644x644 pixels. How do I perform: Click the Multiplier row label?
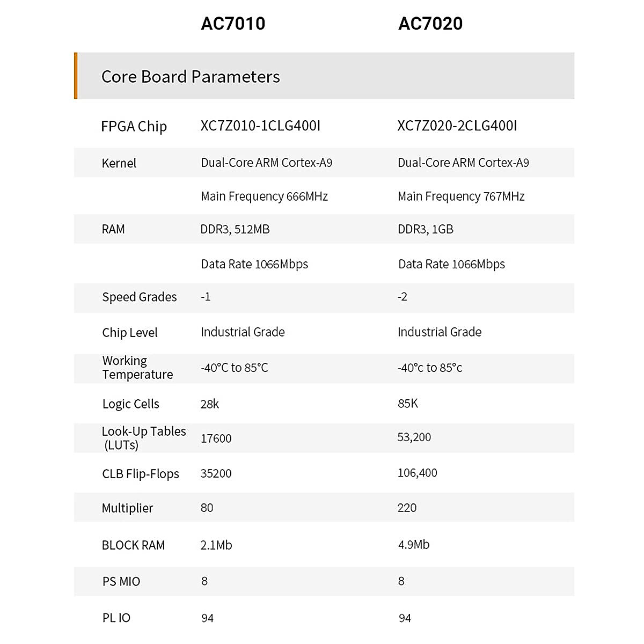(127, 508)
